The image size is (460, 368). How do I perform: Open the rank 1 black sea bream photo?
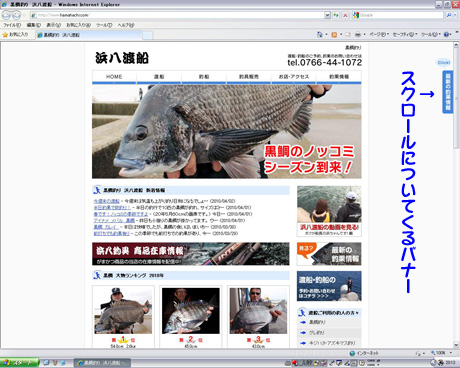pos(123,311)
